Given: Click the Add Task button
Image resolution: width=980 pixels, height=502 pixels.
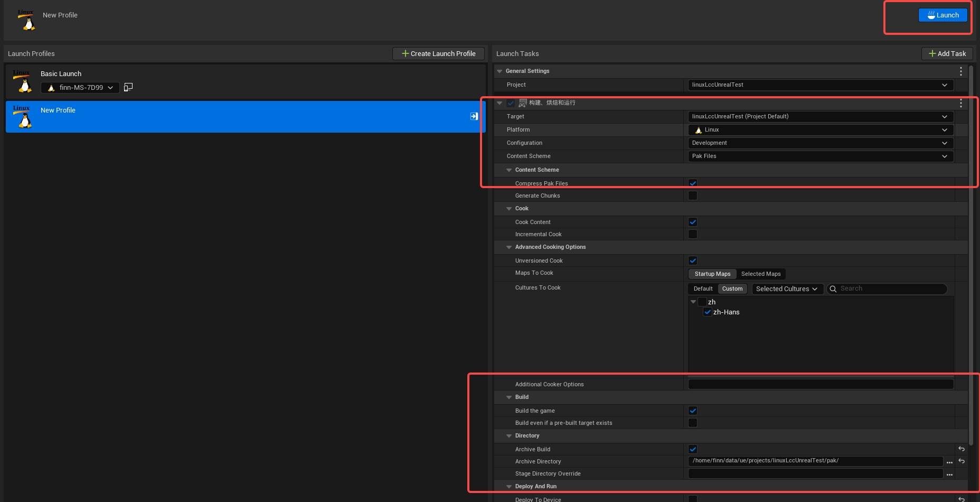Looking at the screenshot, I should (x=947, y=53).
